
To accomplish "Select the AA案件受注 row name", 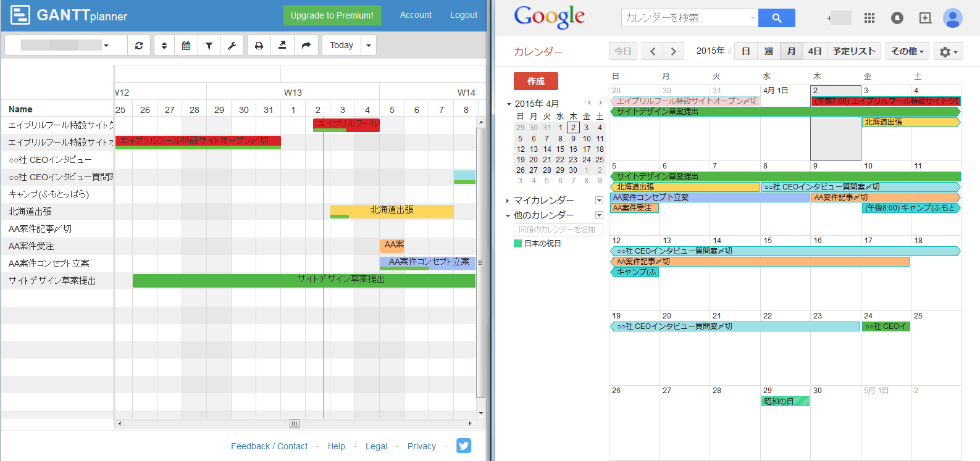I will click(31, 246).
